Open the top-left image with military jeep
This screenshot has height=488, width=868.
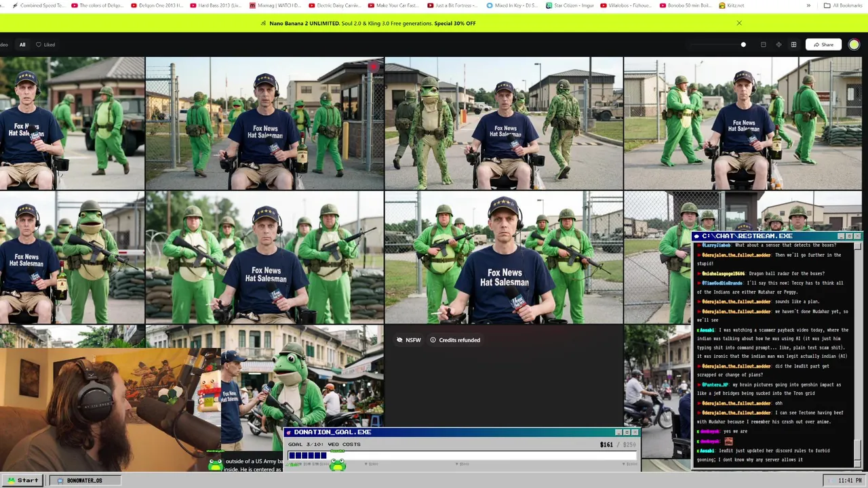pos(72,123)
